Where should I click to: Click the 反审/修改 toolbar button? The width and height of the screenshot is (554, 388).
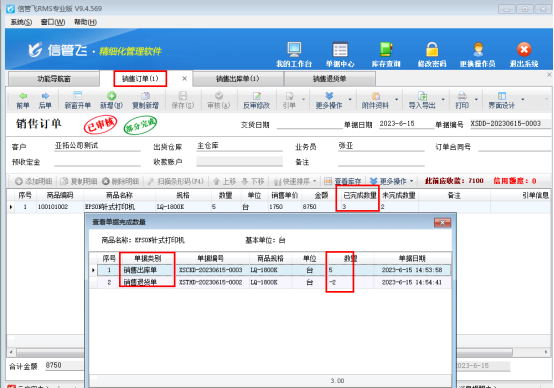click(x=257, y=100)
